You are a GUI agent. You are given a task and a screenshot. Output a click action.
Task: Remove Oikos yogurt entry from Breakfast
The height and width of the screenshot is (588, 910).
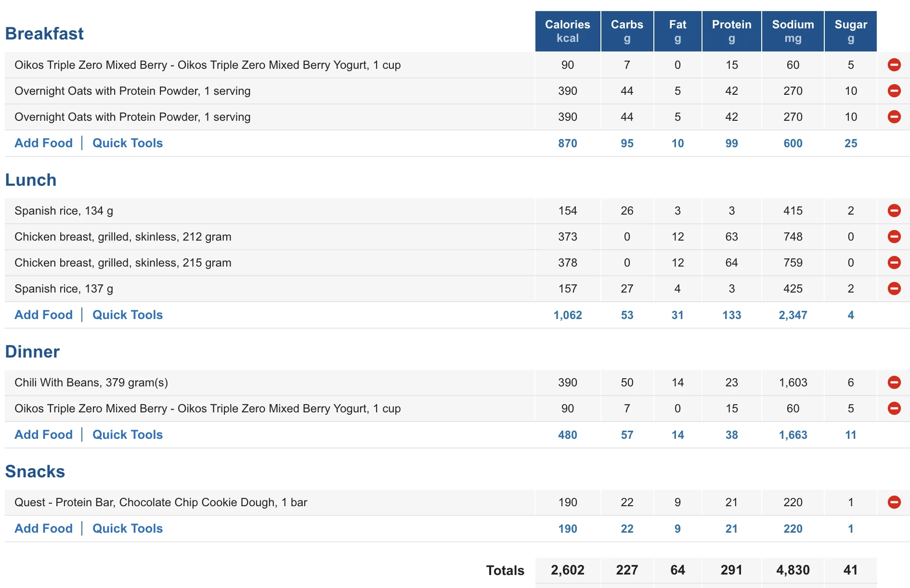point(894,65)
